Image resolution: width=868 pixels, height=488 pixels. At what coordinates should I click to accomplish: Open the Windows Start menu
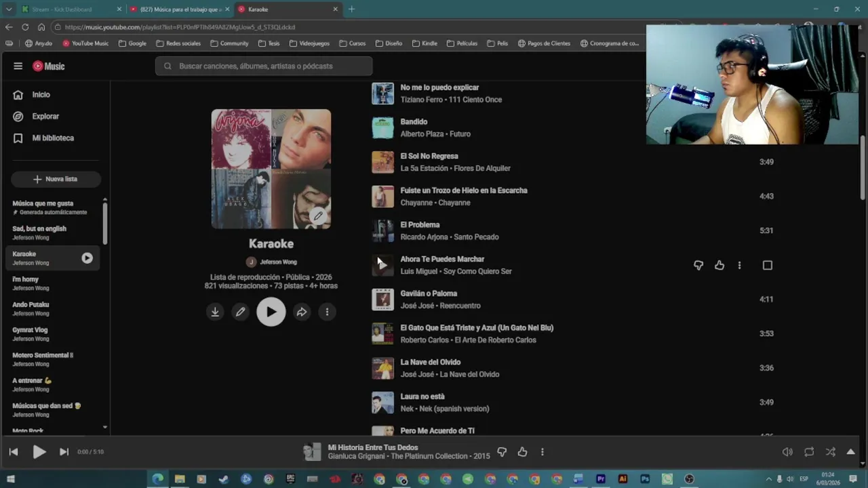[10, 479]
